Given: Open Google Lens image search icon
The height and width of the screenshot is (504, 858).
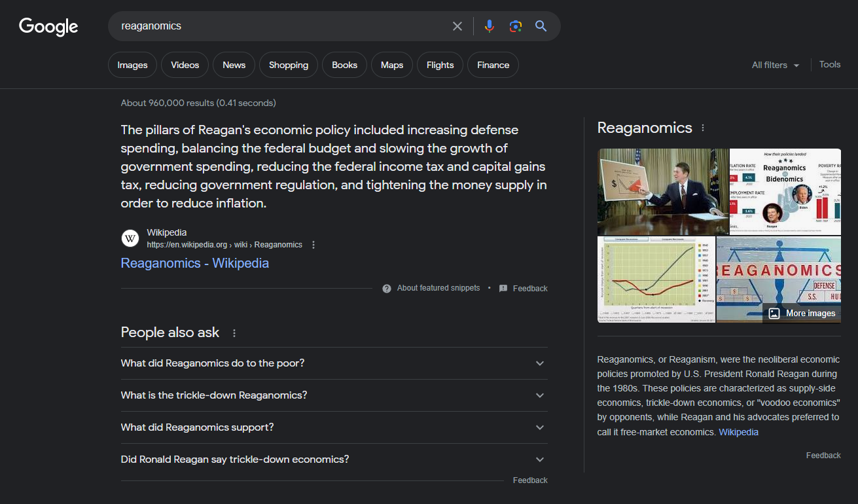Looking at the screenshot, I should pyautogui.click(x=516, y=26).
